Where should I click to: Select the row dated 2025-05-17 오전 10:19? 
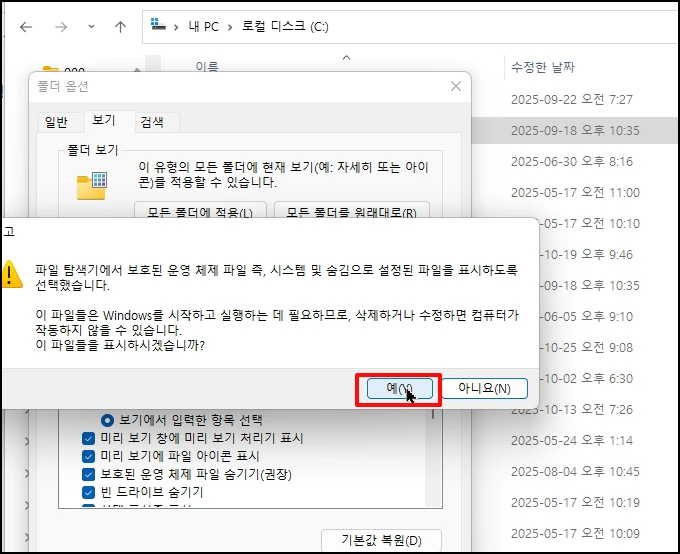[x=575, y=503]
